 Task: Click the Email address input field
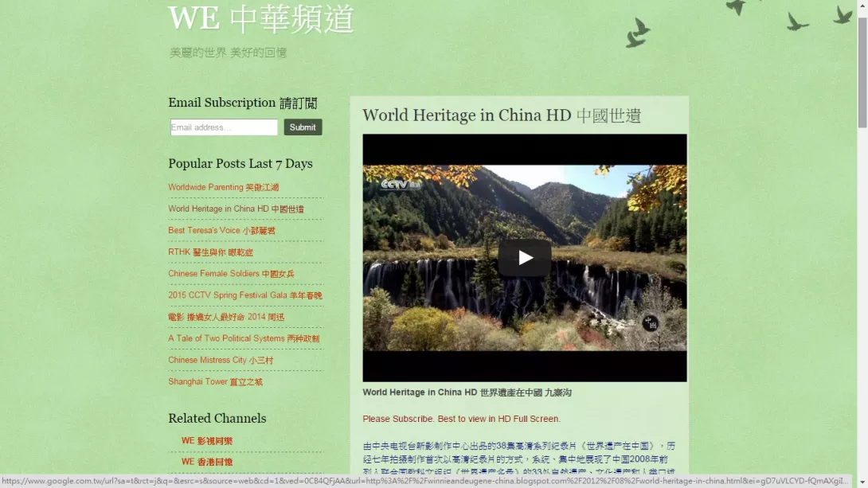(x=224, y=127)
